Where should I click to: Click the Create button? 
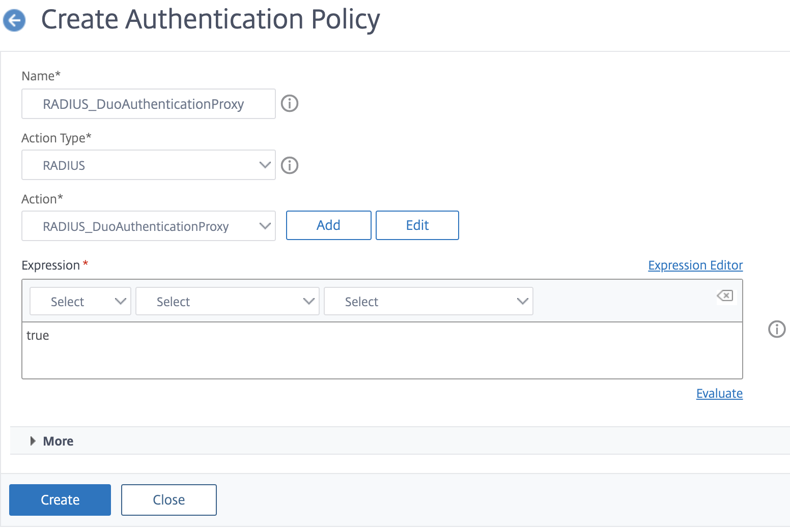tap(60, 499)
